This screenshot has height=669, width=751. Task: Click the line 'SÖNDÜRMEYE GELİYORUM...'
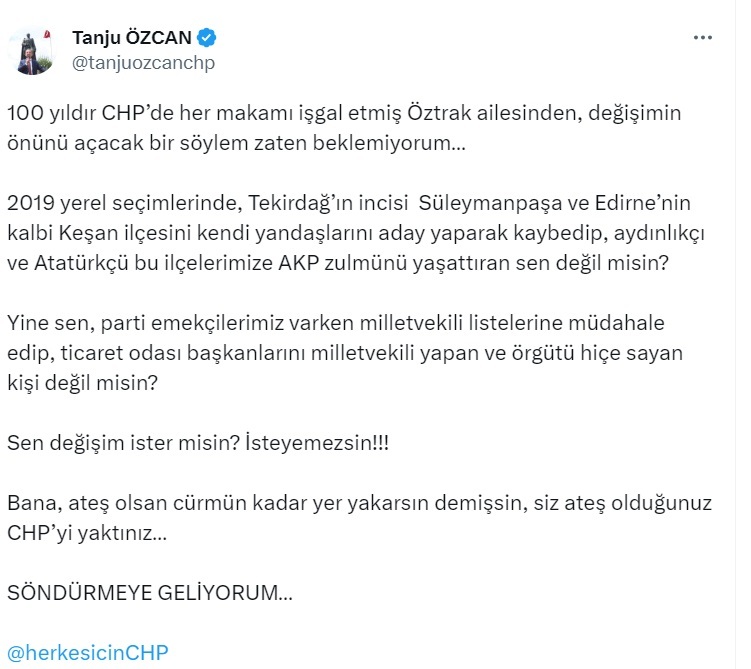pos(149,593)
